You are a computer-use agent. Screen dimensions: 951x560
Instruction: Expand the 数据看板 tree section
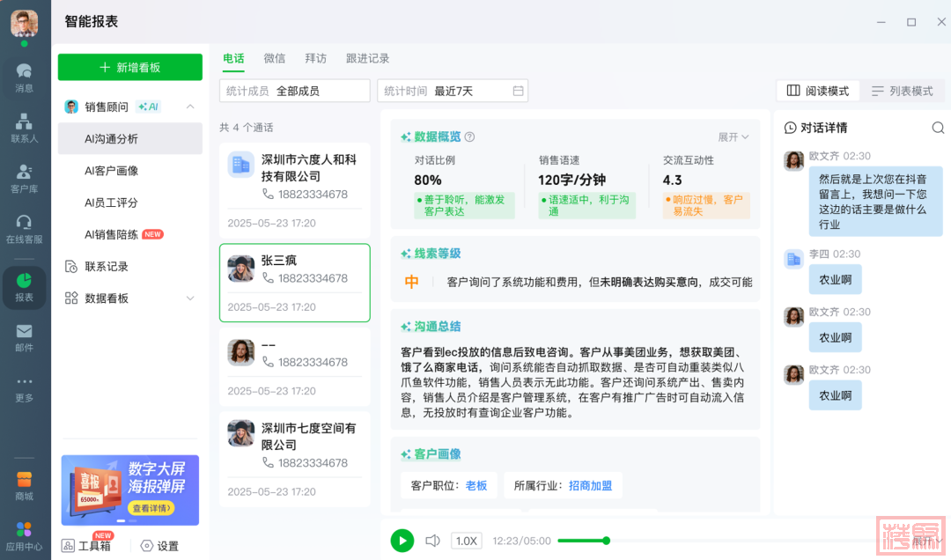pyautogui.click(x=190, y=298)
